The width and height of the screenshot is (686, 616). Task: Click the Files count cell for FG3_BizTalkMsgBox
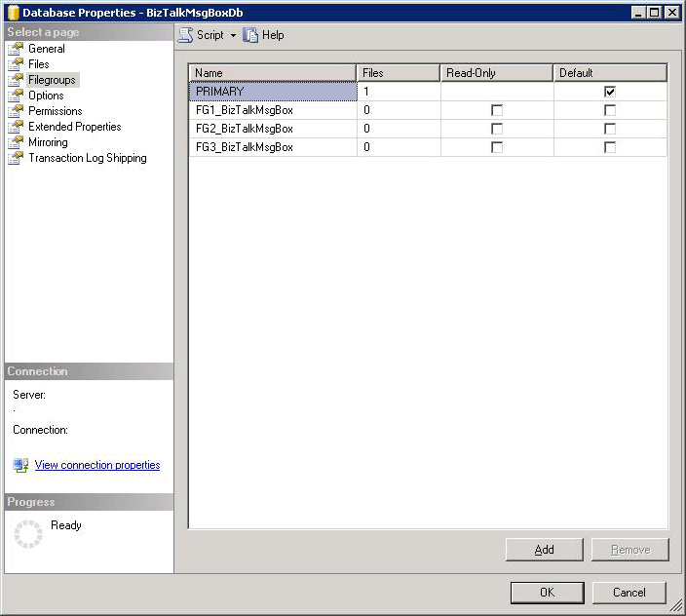point(399,147)
